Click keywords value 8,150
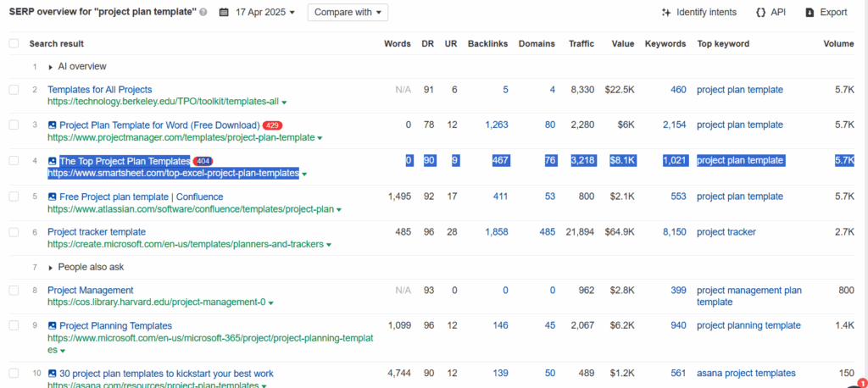Image resolution: width=868 pixels, height=388 pixels. [675, 232]
